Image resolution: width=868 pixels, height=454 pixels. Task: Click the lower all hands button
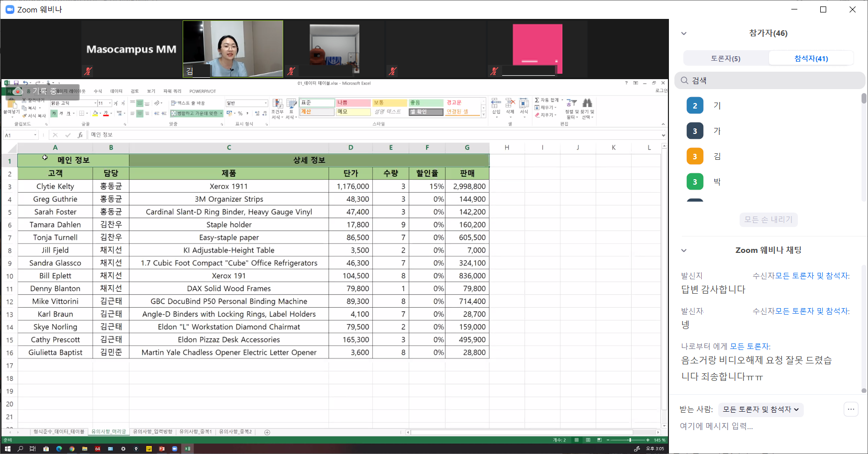(768, 220)
